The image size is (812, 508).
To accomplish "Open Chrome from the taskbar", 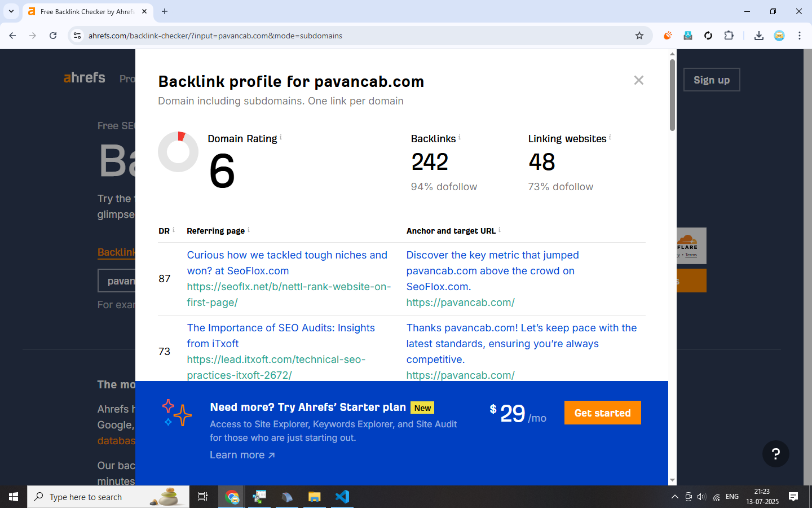I will pyautogui.click(x=232, y=497).
